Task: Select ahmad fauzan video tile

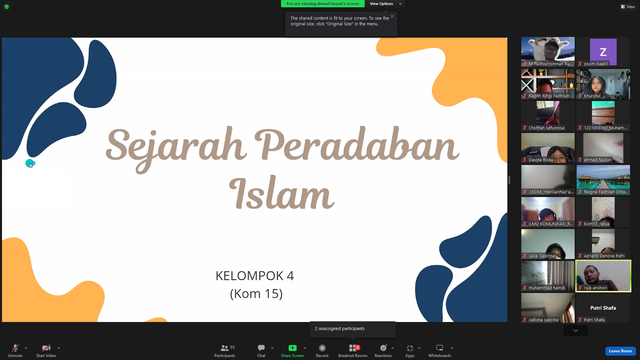Action: (603, 148)
